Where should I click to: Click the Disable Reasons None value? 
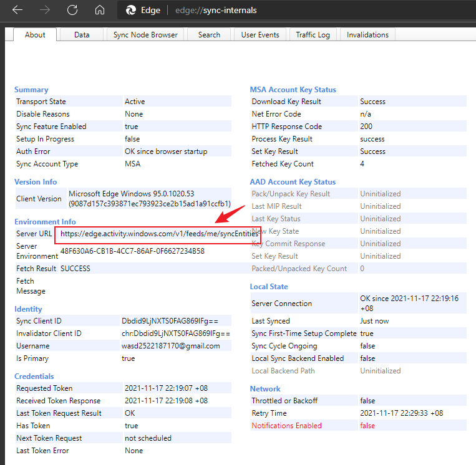[x=134, y=114]
